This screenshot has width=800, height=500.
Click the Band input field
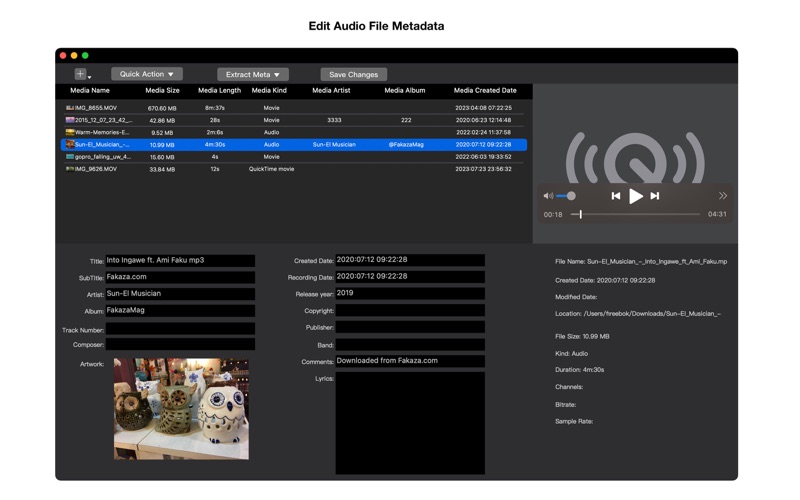(410, 345)
